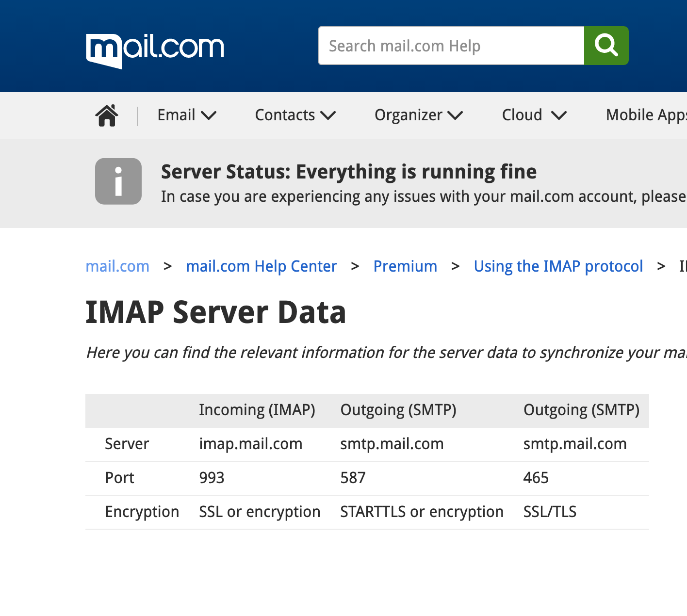The image size is (687, 616).
Task: Click the Incoming (IMAP) column header
Action: coord(257,410)
